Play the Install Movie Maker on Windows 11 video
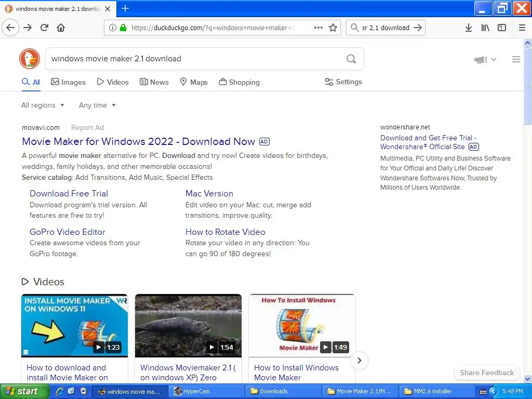 tap(75, 325)
